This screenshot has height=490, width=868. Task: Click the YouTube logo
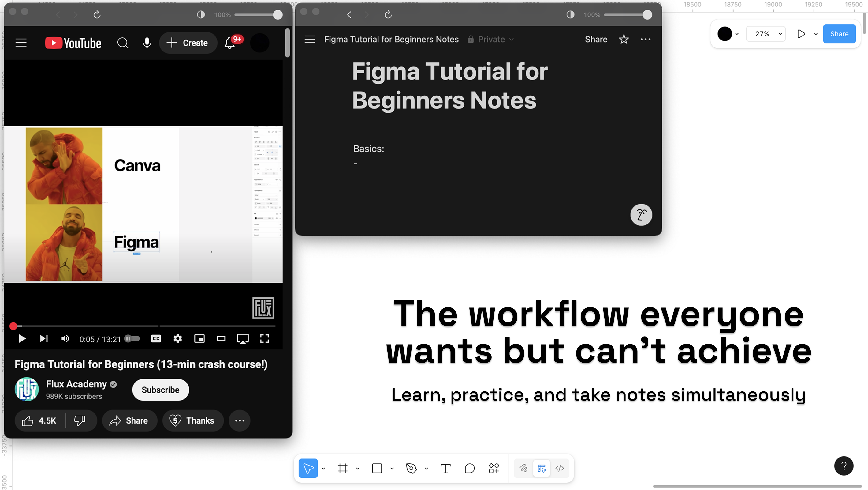(x=73, y=43)
